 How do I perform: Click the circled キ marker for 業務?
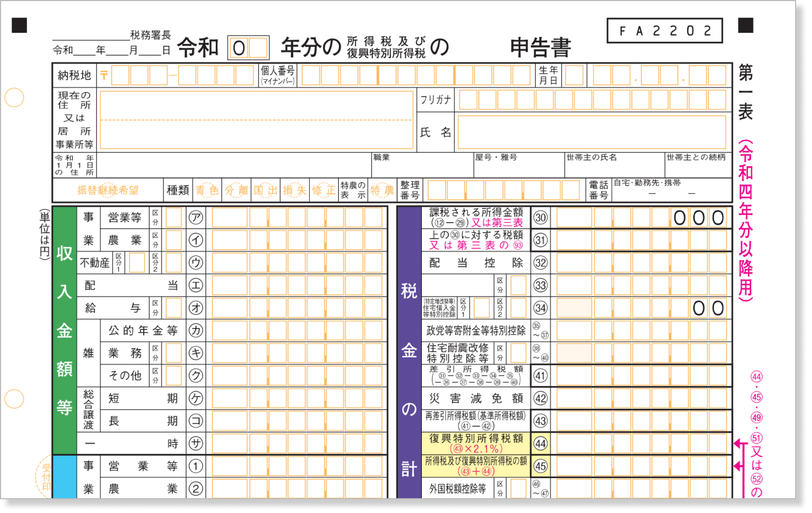(x=196, y=353)
